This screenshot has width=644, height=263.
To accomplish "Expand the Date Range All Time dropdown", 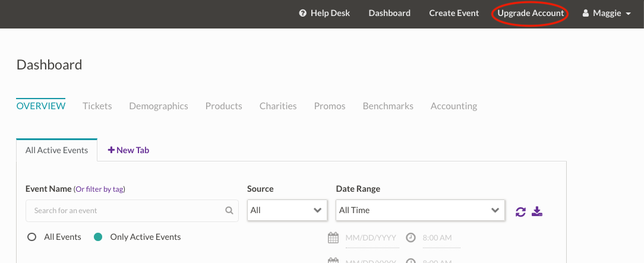I will click(x=419, y=210).
